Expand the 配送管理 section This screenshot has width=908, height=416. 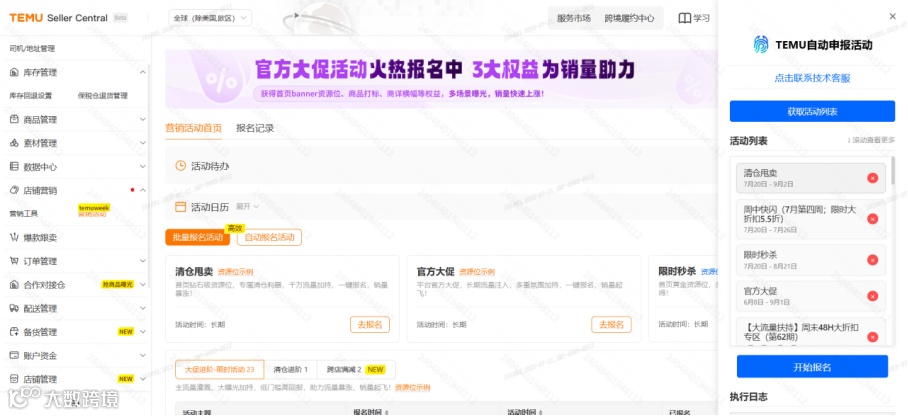coord(143,308)
